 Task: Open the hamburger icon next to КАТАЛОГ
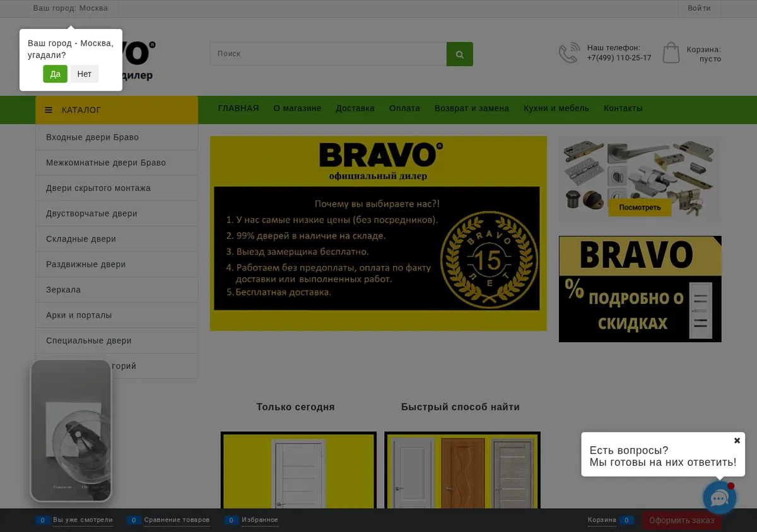[49, 110]
